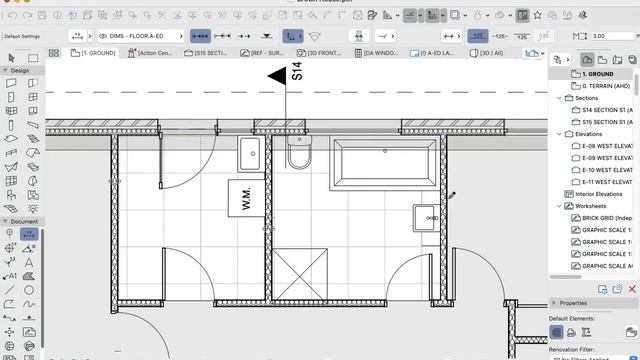Select the Wall tool in Design toolbox
The height and width of the screenshot is (360, 640).
pyautogui.click(x=11, y=83)
